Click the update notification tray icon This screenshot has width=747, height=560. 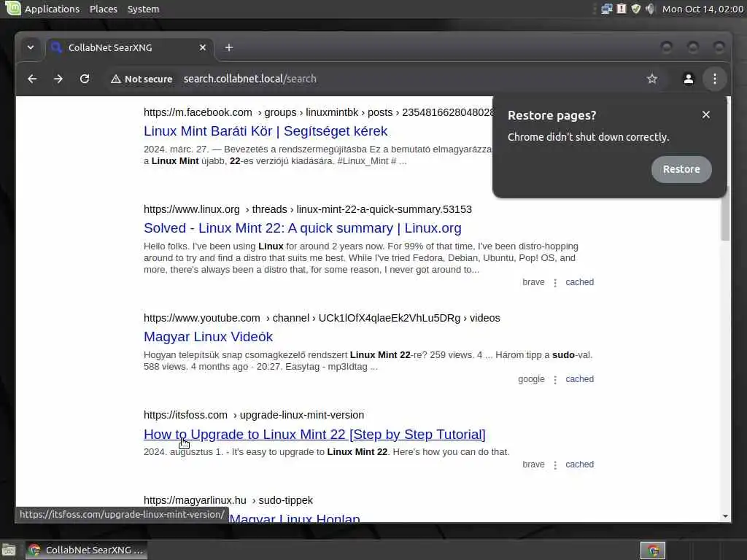(x=622, y=9)
